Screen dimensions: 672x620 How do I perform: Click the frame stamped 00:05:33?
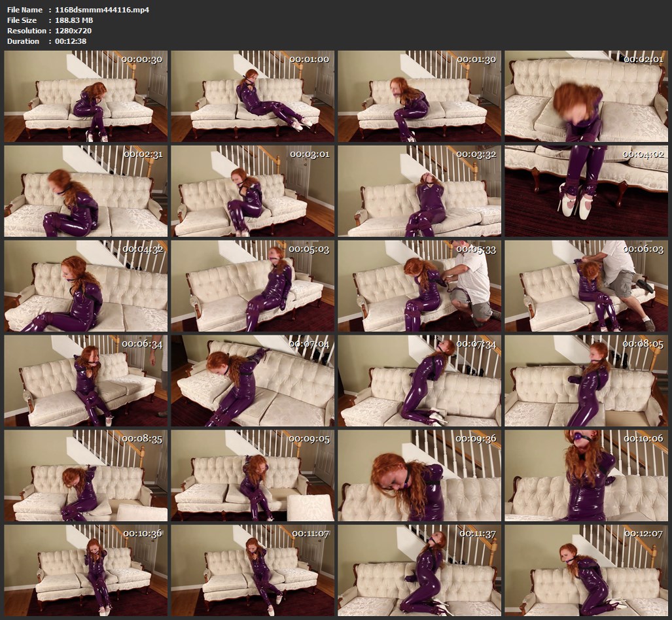click(x=419, y=286)
